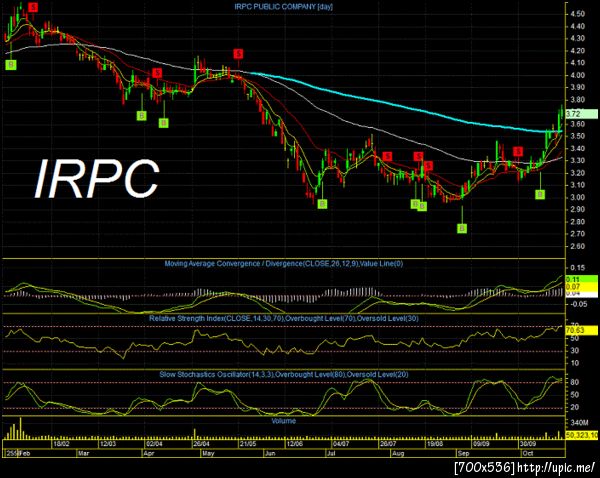Click the 18/02 date label on time axis
This screenshot has width=600, height=478.
tap(61, 444)
